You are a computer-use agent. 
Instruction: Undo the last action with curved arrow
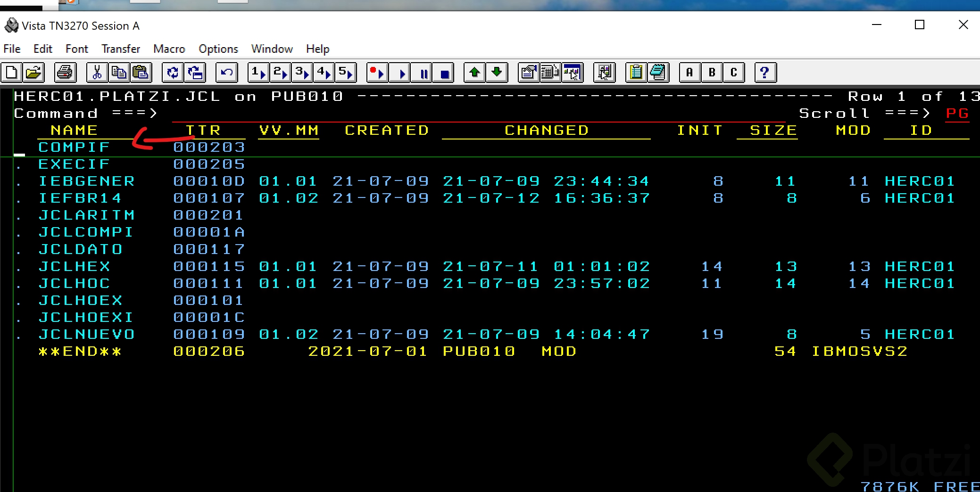(227, 73)
